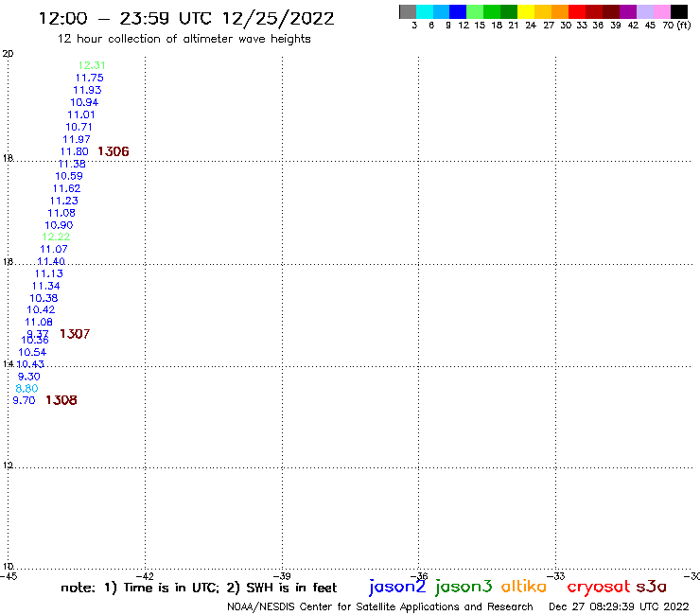The image size is (700, 615).
Task: Click the wave height value 11.23
Action: point(63,201)
